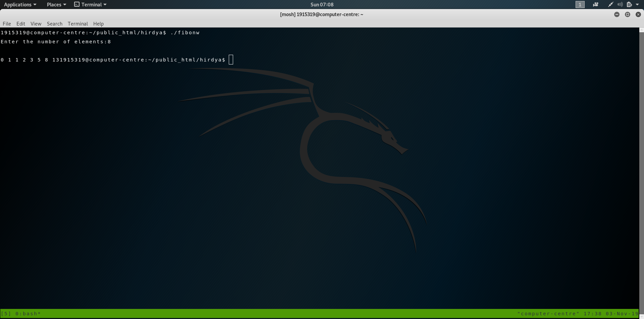Open the View menu
644x319 pixels.
tap(36, 24)
